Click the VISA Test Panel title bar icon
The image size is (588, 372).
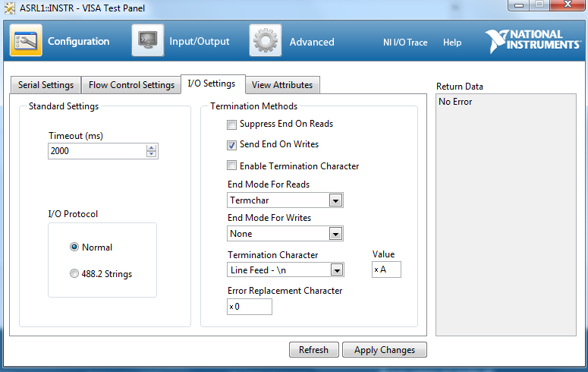pos(10,8)
